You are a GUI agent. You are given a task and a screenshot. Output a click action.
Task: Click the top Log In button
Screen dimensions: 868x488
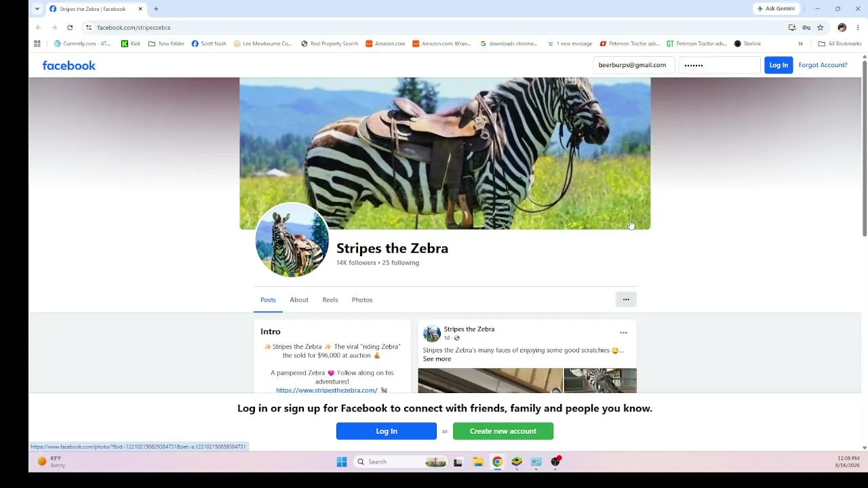[x=778, y=65]
